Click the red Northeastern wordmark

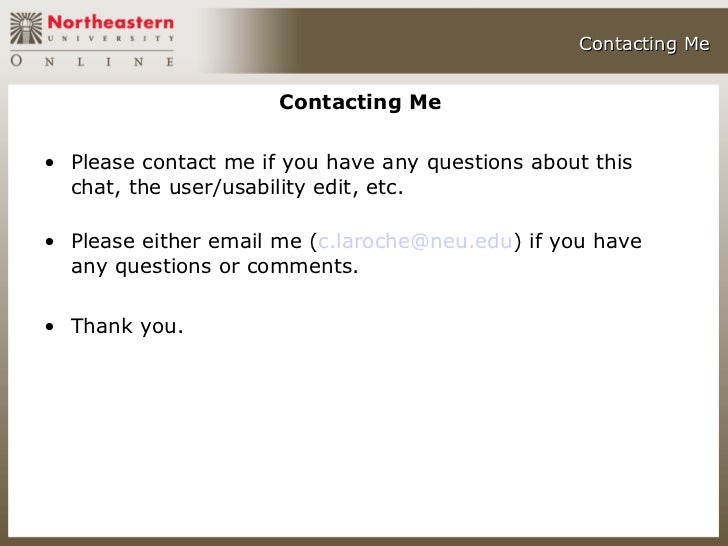pos(110,22)
